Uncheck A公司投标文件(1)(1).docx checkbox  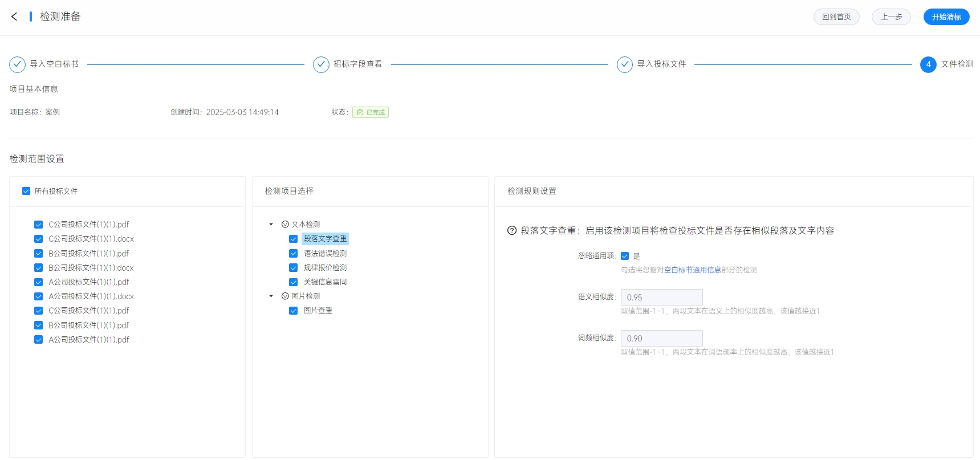coord(38,296)
